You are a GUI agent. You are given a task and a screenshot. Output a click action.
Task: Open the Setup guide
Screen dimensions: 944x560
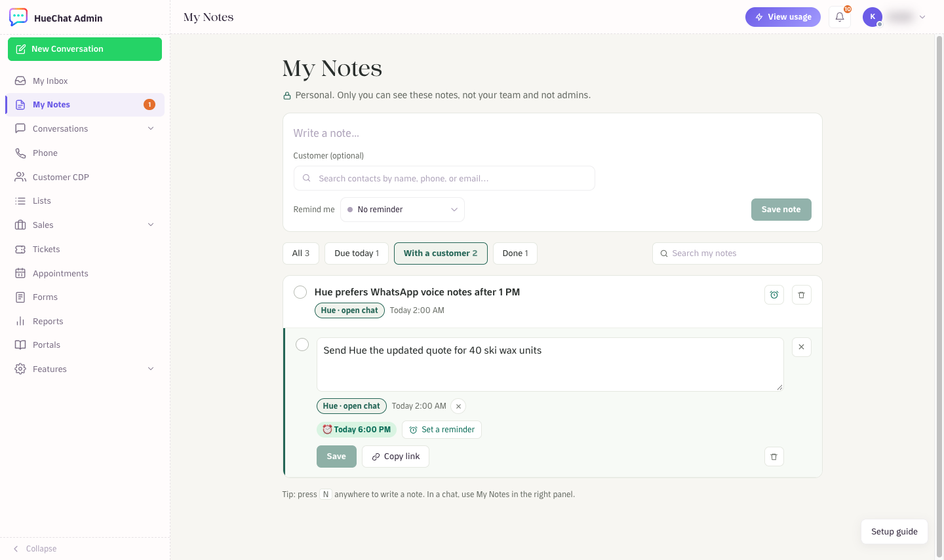pyautogui.click(x=894, y=532)
